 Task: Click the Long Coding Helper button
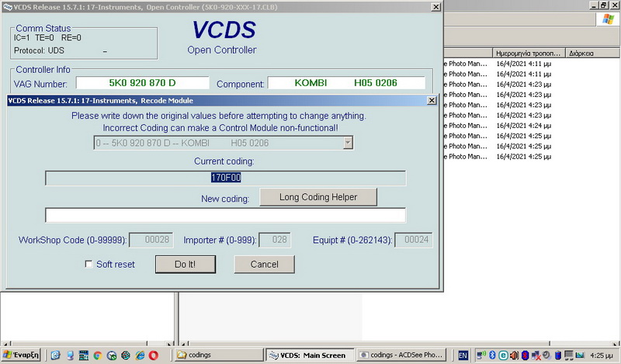[x=318, y=197]
